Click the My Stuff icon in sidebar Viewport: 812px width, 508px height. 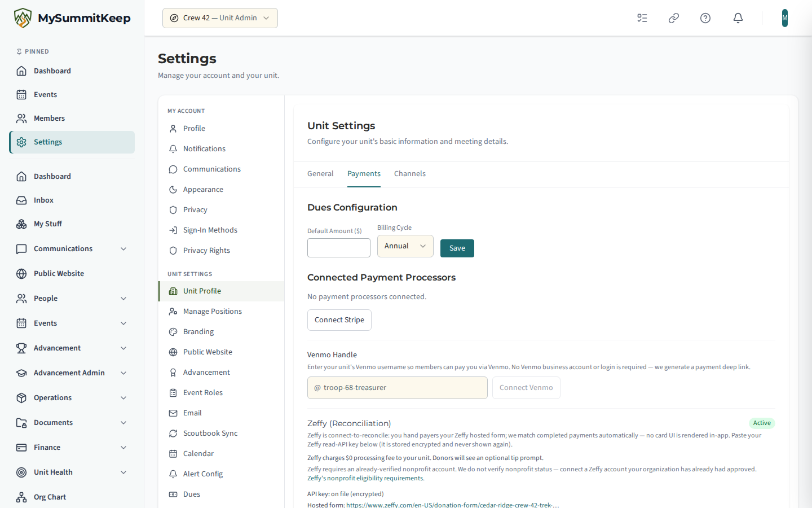(21, 224)
